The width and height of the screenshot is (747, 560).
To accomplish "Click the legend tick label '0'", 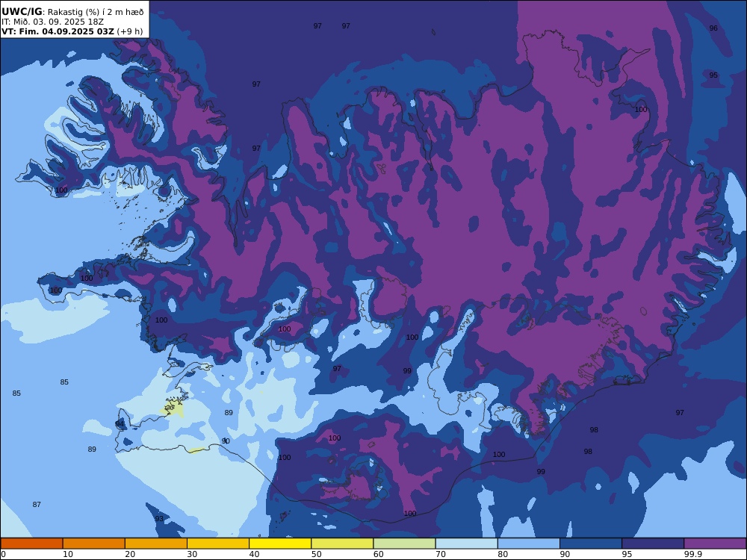I will click(x=3, y=554).
